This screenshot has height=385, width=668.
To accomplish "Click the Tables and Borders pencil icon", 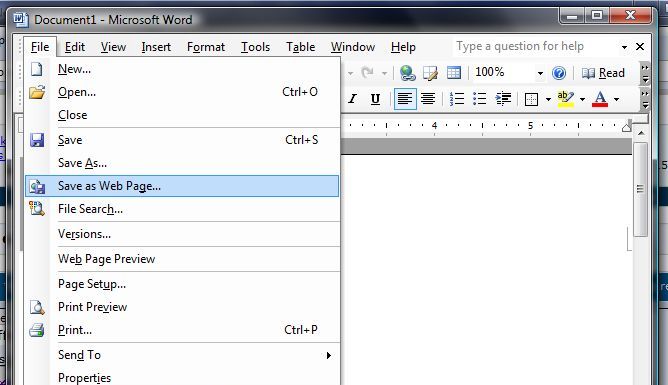I will pos(430,73).
